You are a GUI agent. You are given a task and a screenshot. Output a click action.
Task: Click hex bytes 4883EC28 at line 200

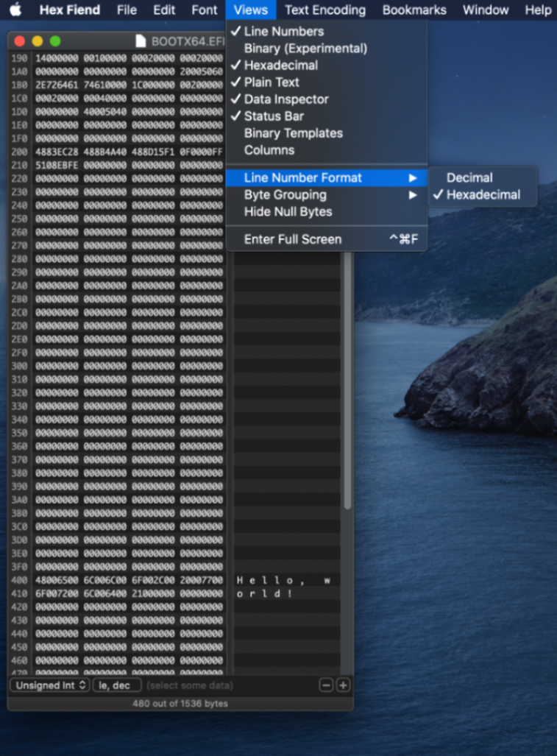pyautogui.click(x=57, y=152)
